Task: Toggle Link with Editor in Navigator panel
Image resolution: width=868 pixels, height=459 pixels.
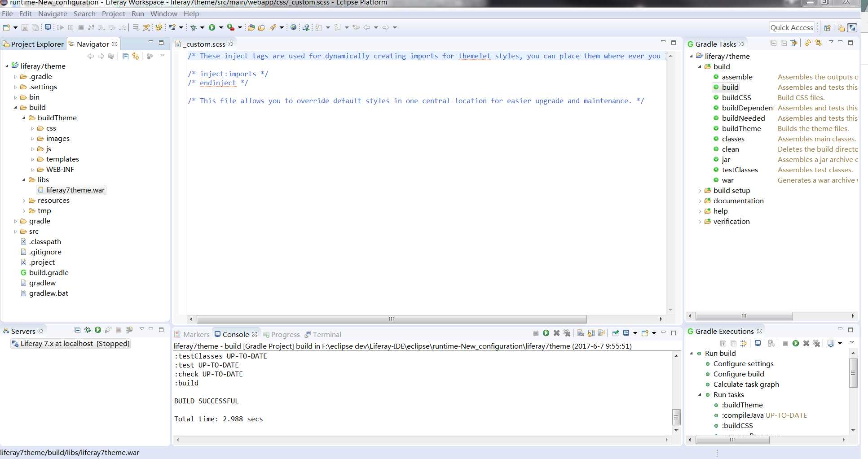Action: pos(135,56)
